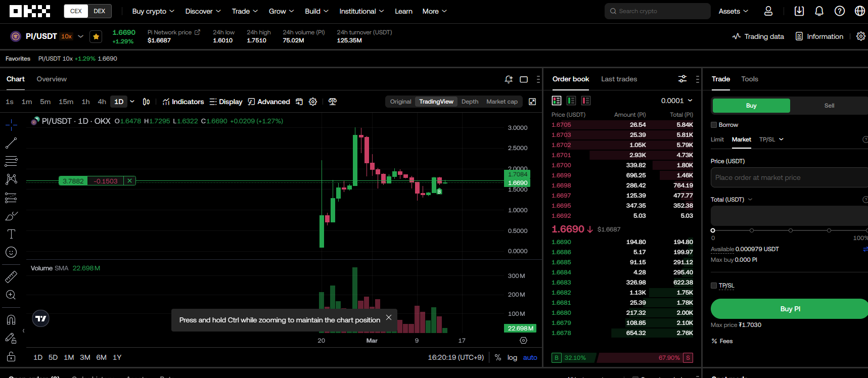
Task: Click the balance scale compare icon
Action: coord(332,102)
